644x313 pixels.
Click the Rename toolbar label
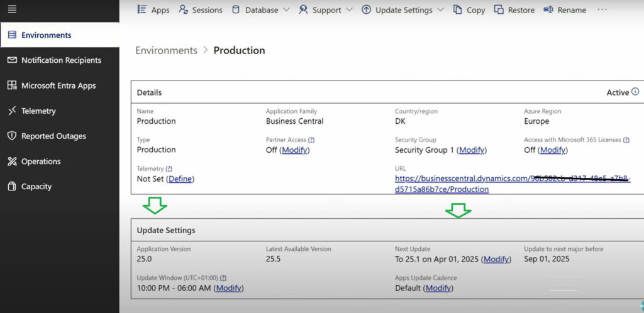coord(572,10)
